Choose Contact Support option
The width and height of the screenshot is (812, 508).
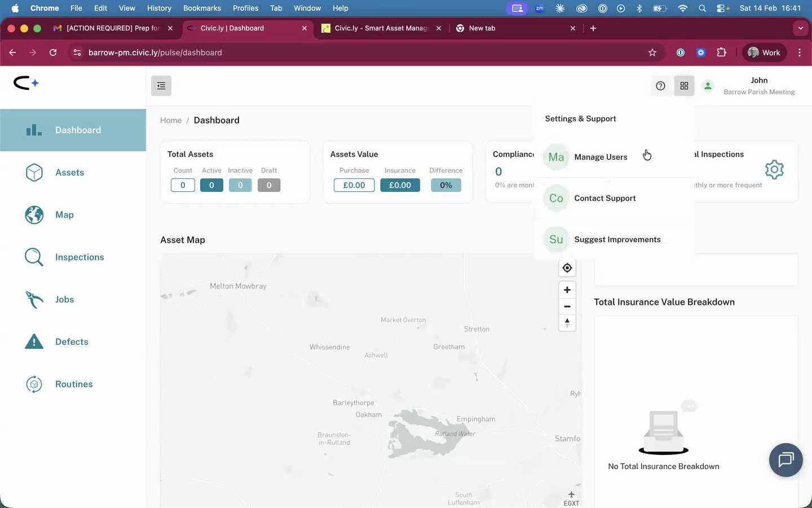coord(604,198)
